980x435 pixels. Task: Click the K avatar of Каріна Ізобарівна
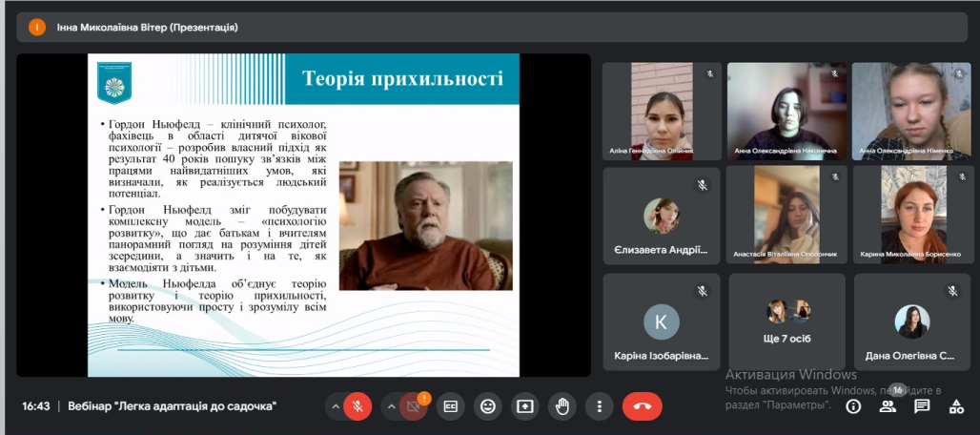662,321
